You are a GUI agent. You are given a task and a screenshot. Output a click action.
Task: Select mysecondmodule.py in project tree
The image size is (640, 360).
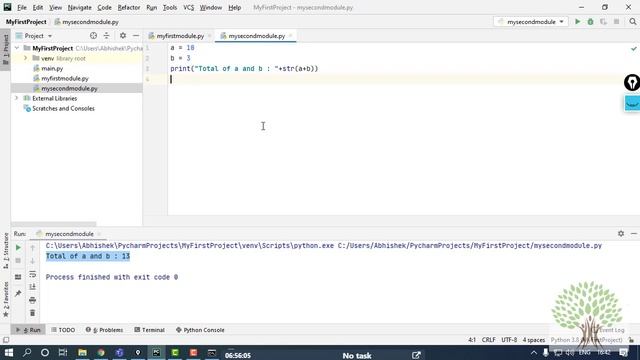click(x=69, y=88)
